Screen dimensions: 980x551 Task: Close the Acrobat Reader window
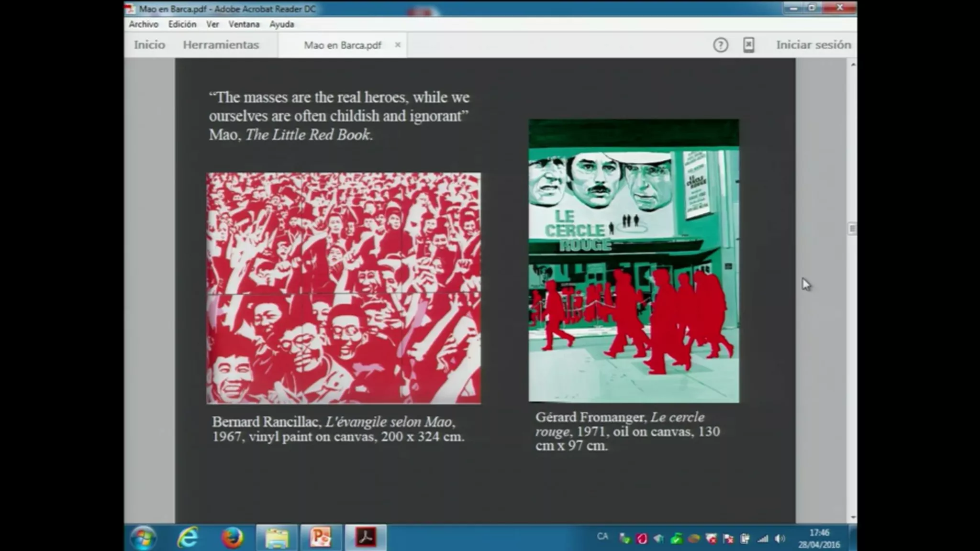click(x=839, y=8)
